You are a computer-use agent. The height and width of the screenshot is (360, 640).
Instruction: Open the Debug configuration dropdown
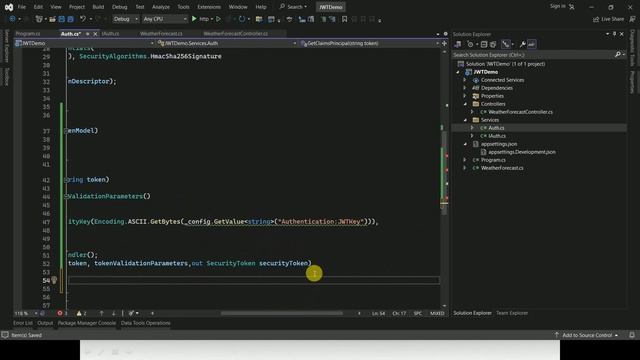pyautogui.click(x=125, y=19)
